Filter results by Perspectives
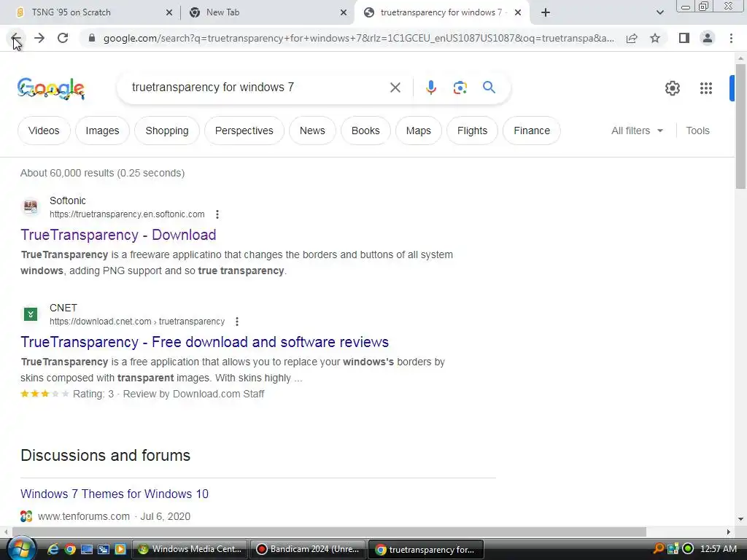Image resolution: width=747 pixels, height=560 pixels. tap(244, 131)
